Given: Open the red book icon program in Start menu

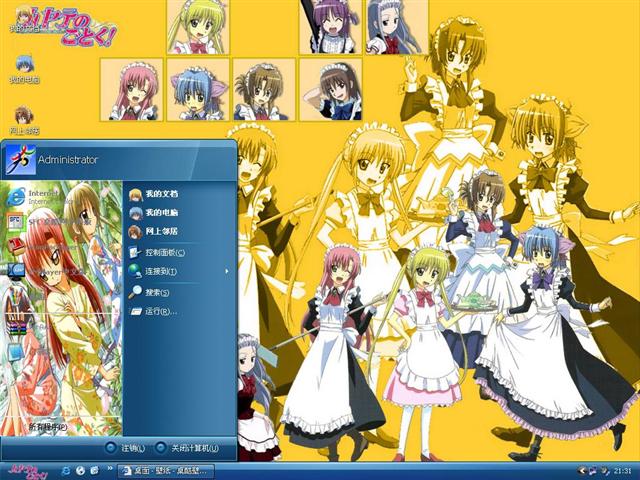Looking at the screenshot, I should [x=16, y=246].
